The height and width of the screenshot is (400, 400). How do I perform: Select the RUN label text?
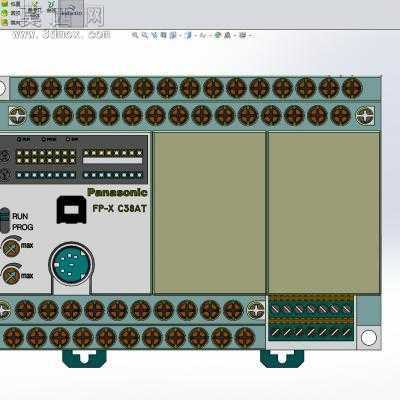point(20,216)
